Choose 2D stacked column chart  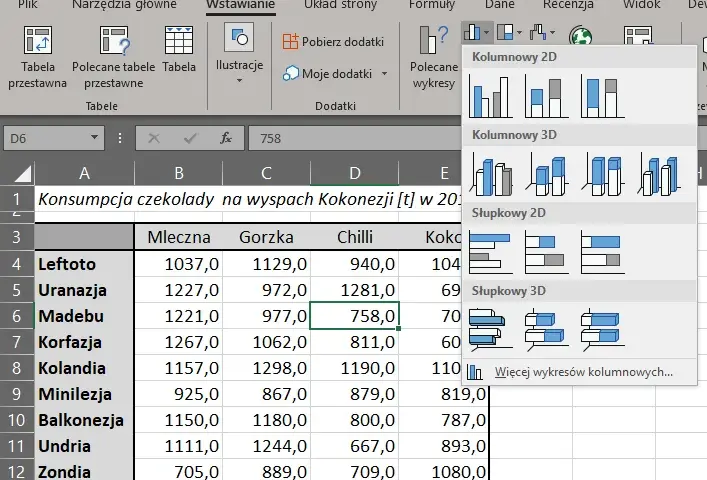546,96
